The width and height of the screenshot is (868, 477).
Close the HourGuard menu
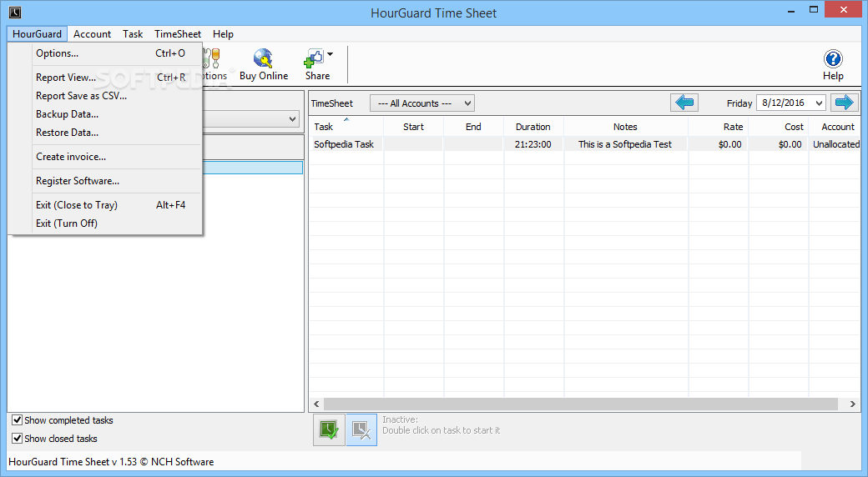click(37, 33)
